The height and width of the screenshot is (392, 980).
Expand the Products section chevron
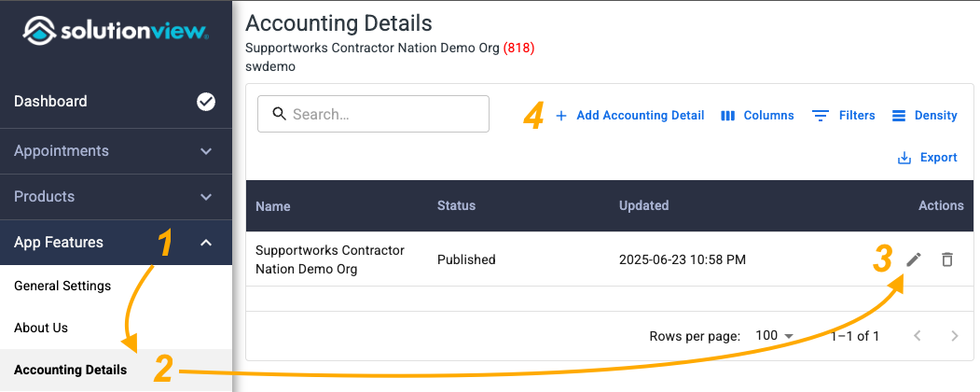click(206, 196)
